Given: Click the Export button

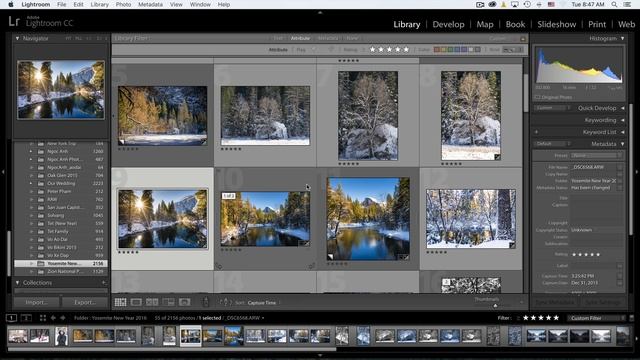Looking at the screenshot, I should point(85,302).
